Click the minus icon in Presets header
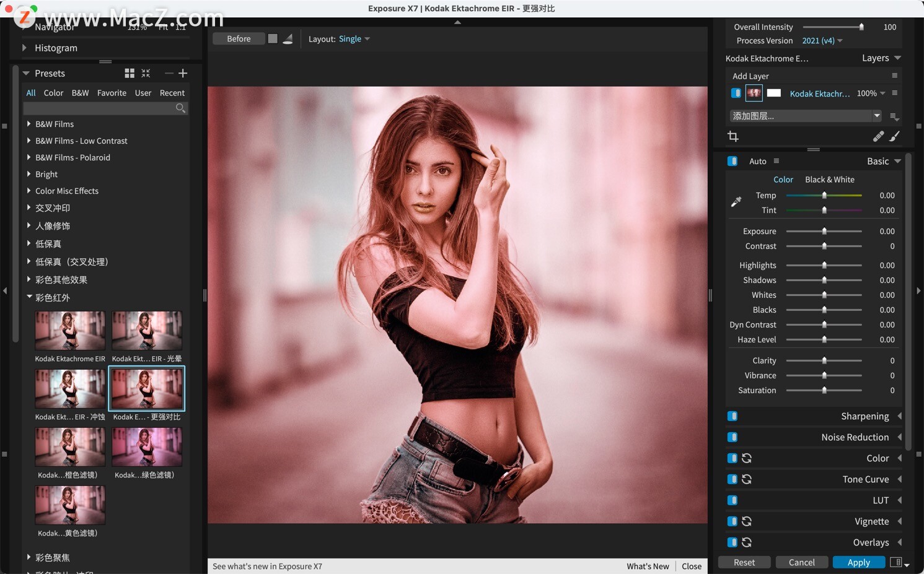 (x=169, y=73)
